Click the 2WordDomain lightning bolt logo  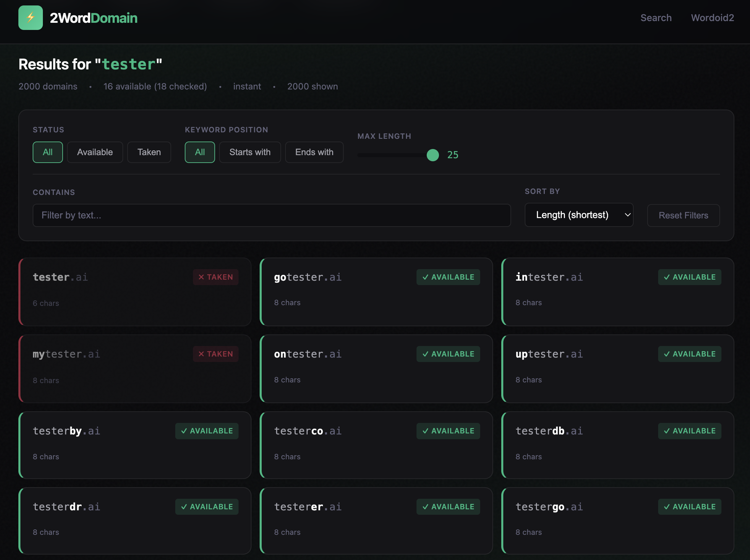point(30,18)
